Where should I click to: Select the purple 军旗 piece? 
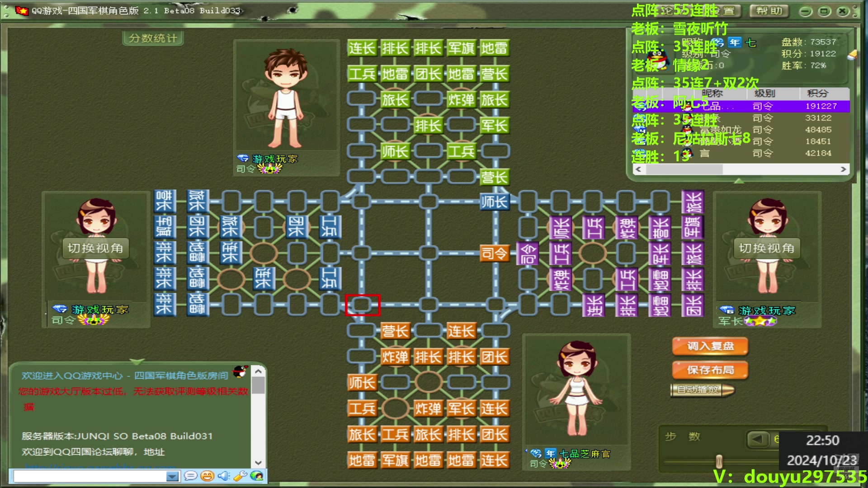(693, 227)
